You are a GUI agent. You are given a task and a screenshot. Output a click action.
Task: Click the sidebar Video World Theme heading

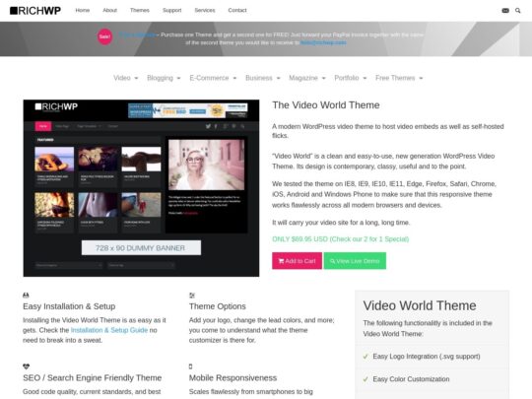tap(420, 305)
